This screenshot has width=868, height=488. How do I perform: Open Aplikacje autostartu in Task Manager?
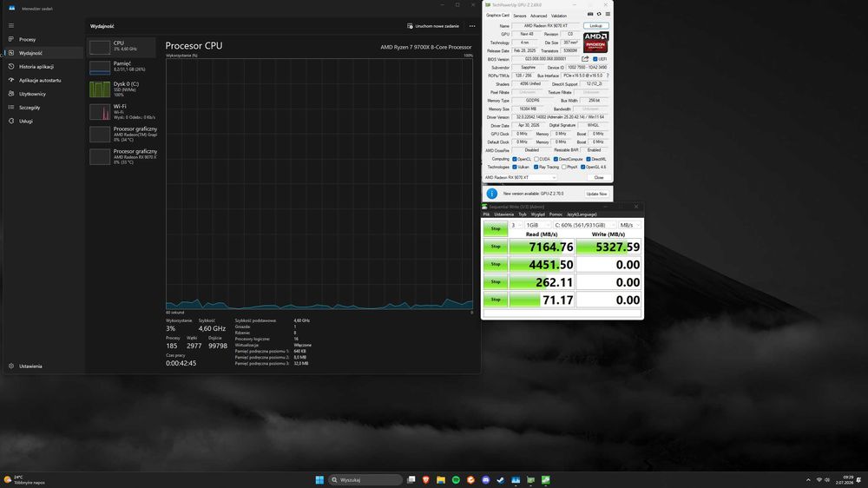[x=43, y=80]
